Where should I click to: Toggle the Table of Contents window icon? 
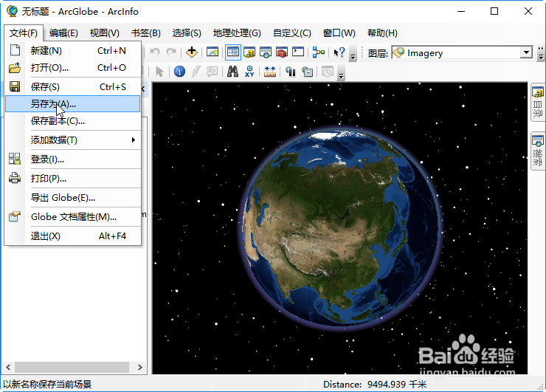233,52
